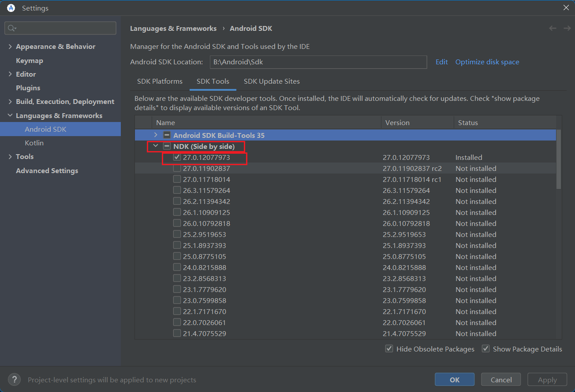Close the Settings dialog
575x392 pixels.
[x=566, y=7]
